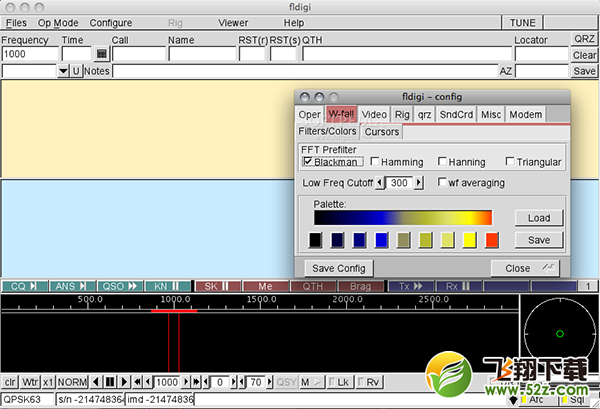Decrease the 1000 cursor frequency one step
Image resolution: width=600 pixels, height=409 pixels.
(148, 382)
